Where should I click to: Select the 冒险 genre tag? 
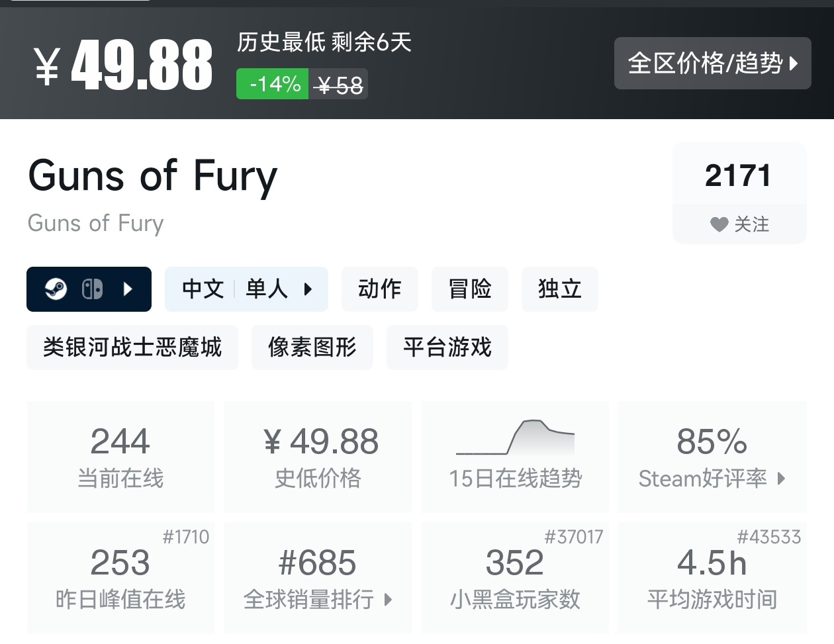pos(470,289)
